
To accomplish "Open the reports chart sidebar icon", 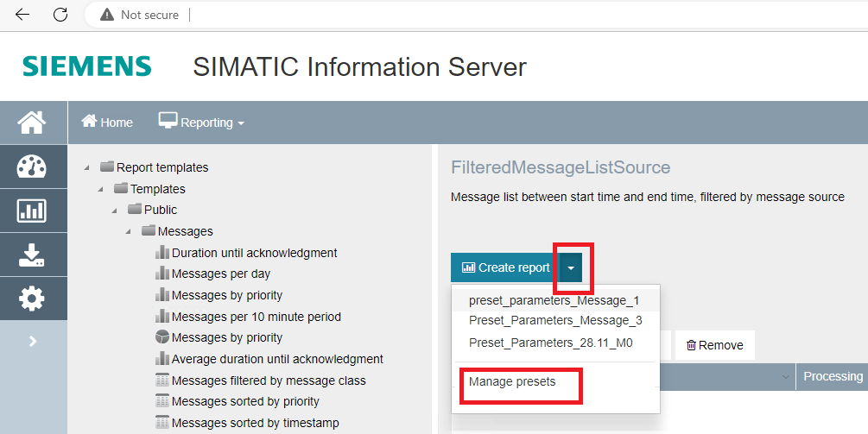I will pos(33,211).
